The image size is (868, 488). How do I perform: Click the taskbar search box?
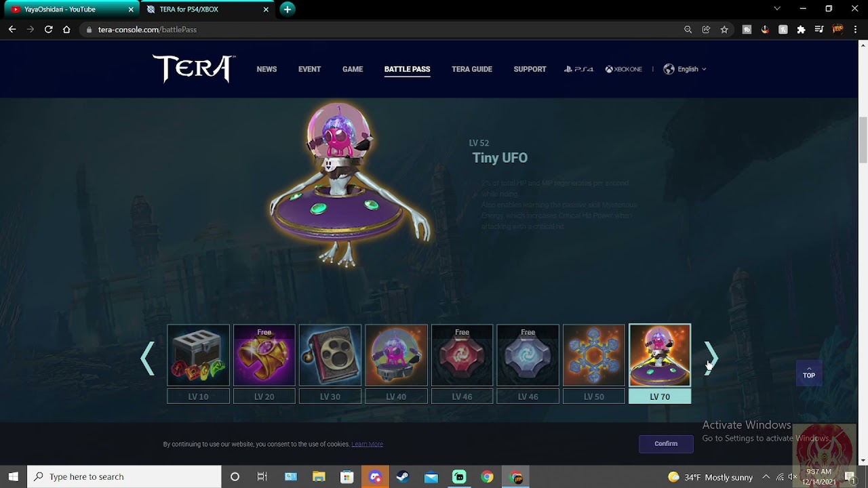[x=124, y=476]
